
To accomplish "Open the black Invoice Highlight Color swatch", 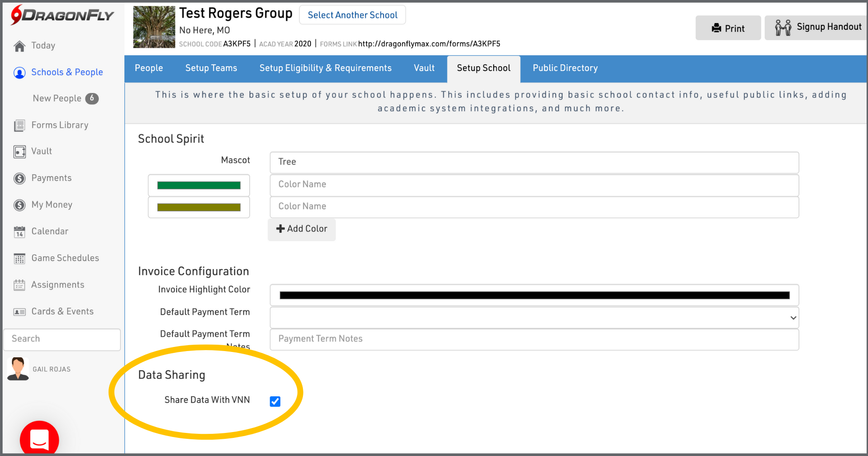I will click(x=534, y=295).
